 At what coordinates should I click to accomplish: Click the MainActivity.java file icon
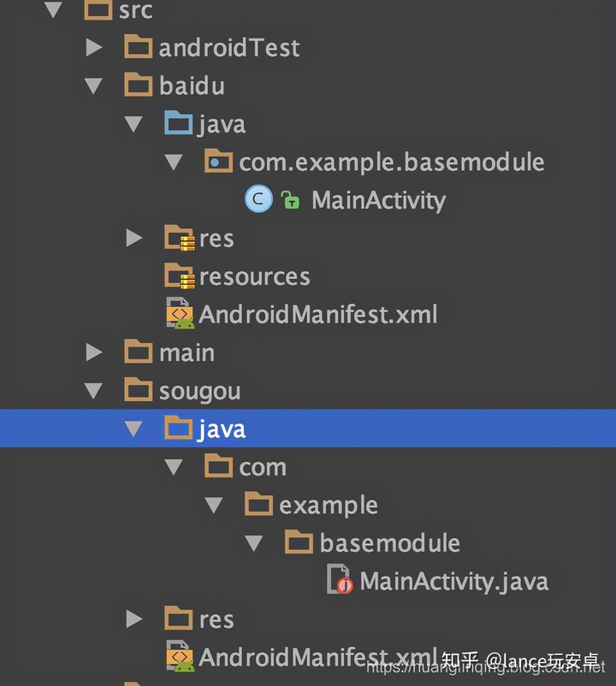point(340,579)
